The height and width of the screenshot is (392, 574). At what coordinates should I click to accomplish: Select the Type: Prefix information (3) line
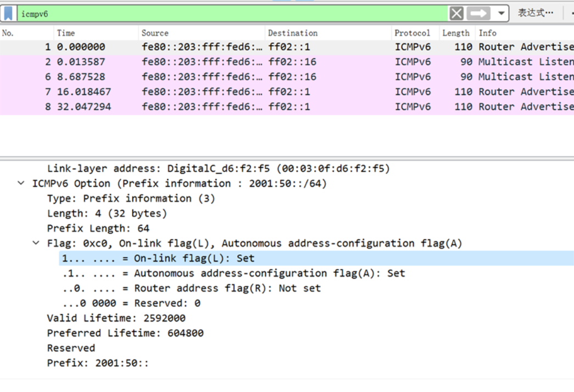pos(131,198)
